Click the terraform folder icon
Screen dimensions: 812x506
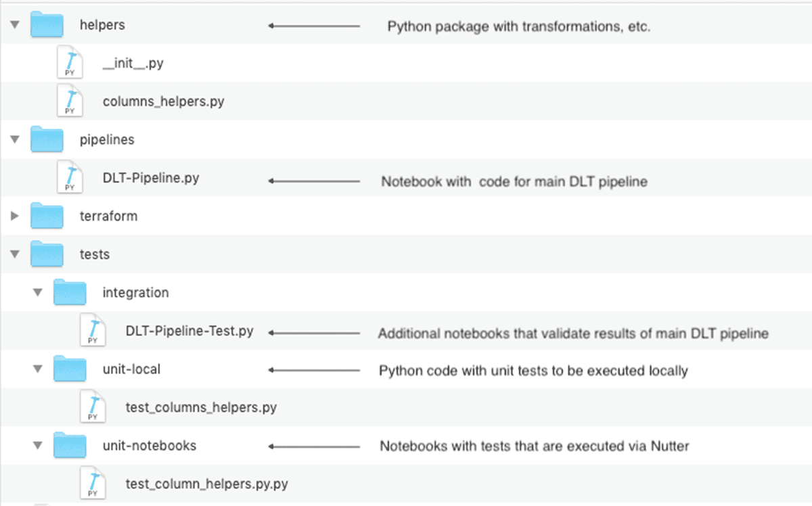(x=47, y=216)
